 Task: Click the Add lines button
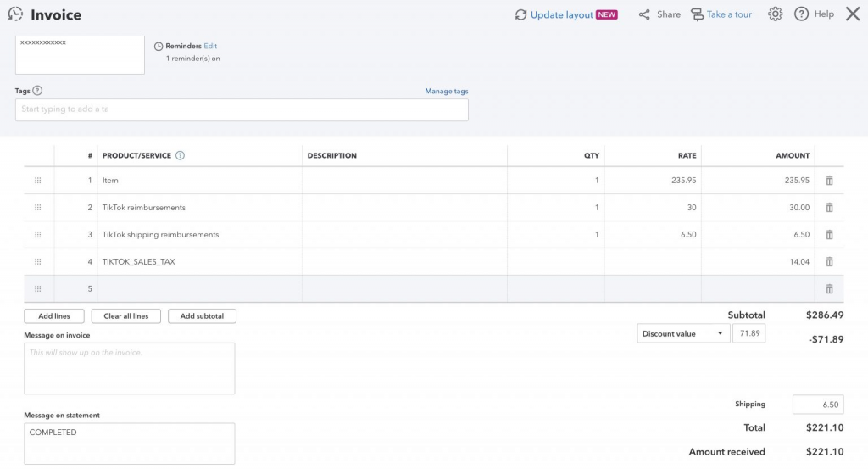54,316
